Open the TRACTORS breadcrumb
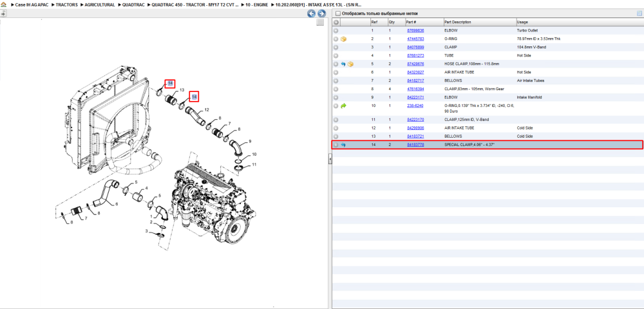 click(x=66, y=5)
